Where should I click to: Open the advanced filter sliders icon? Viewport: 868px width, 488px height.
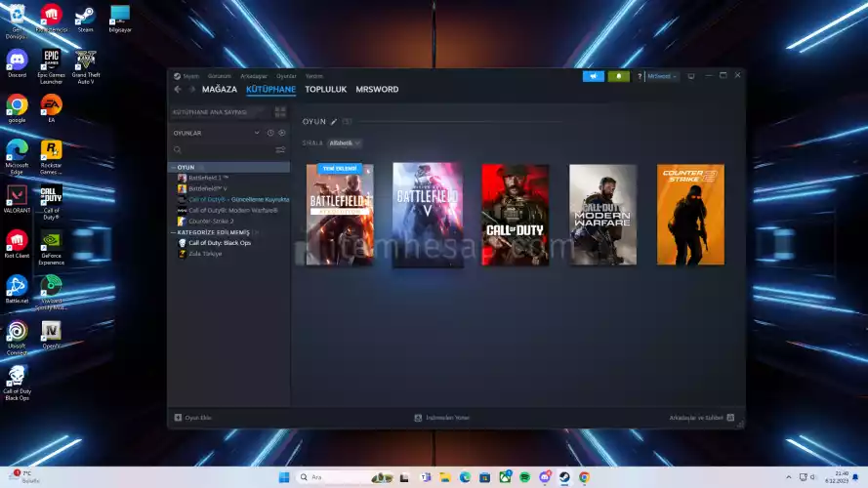click(280, 149)
